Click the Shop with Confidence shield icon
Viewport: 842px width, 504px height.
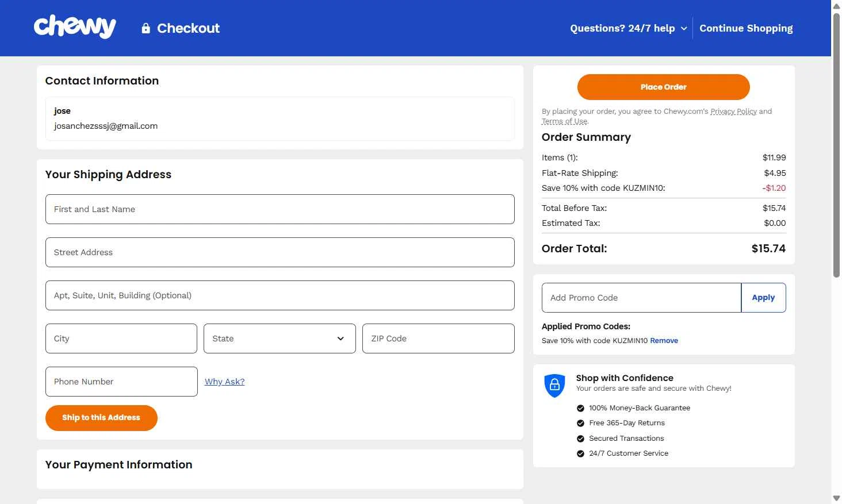coord(554,386)
